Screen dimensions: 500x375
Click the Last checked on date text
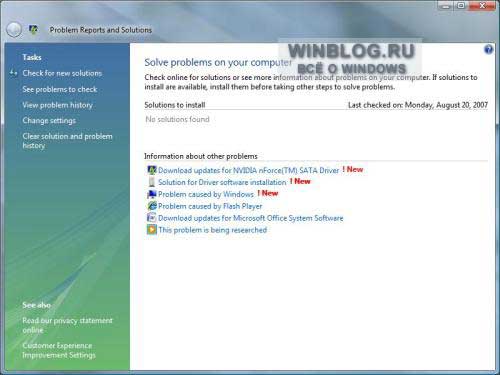click(x=418, y=105)
